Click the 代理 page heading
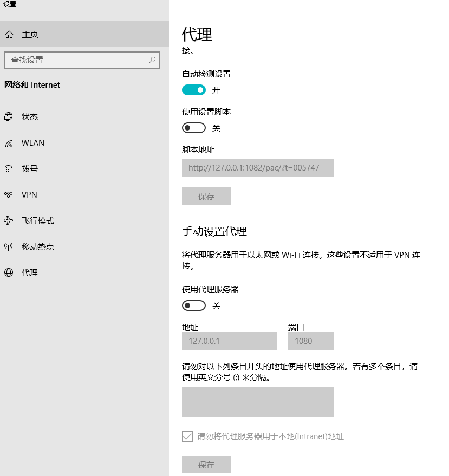Viewport: 449px width, 476px height. (x=197, y=34)
